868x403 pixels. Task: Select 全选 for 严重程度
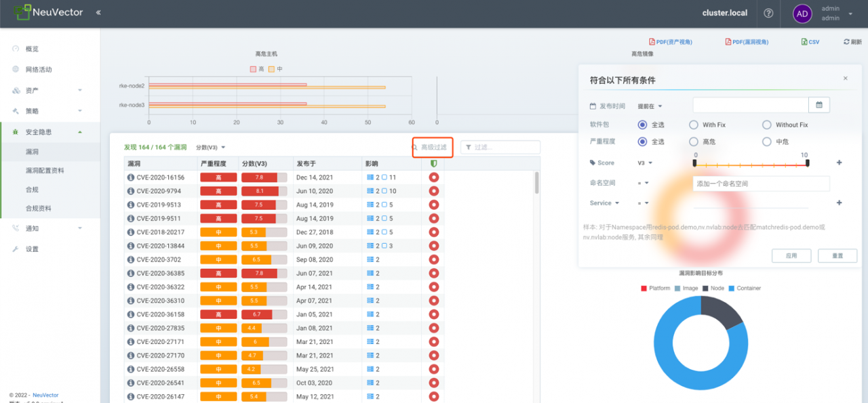click(x=642, y=142)
